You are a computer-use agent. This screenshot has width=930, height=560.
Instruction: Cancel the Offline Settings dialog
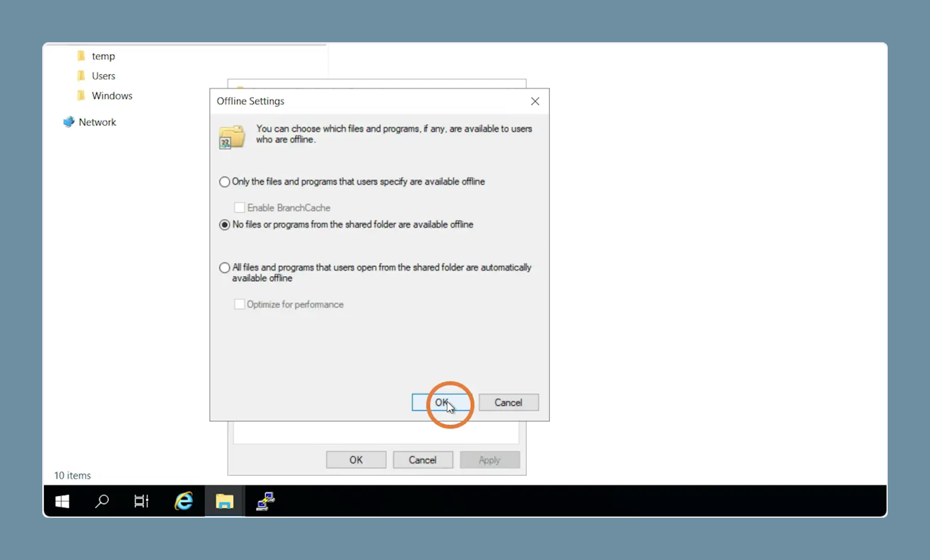[509, 402]
